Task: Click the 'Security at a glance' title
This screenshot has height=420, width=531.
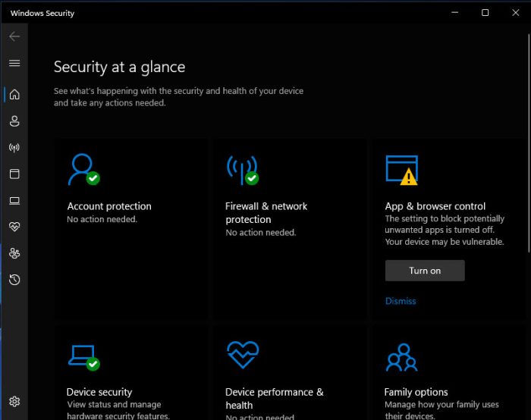Action: pos(119,67)
